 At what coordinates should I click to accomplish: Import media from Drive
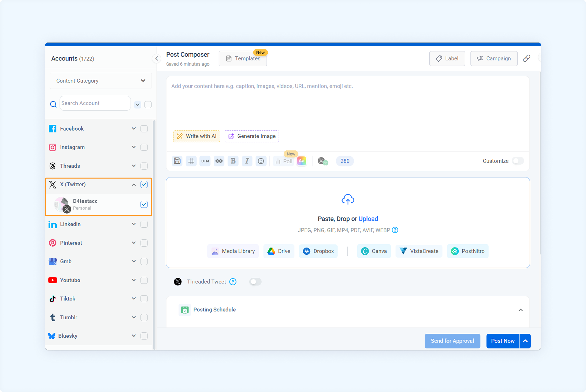pyautogui.click(x=279, y=251)
